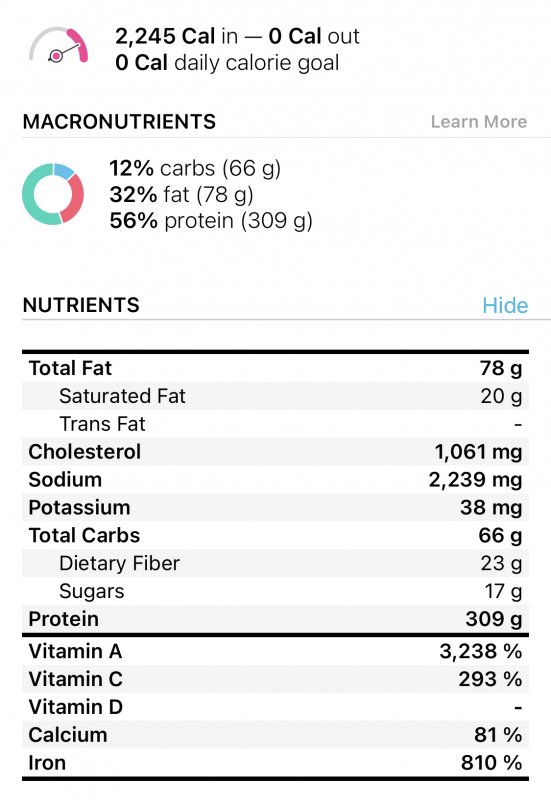Select the 12% carbs line

195,168
